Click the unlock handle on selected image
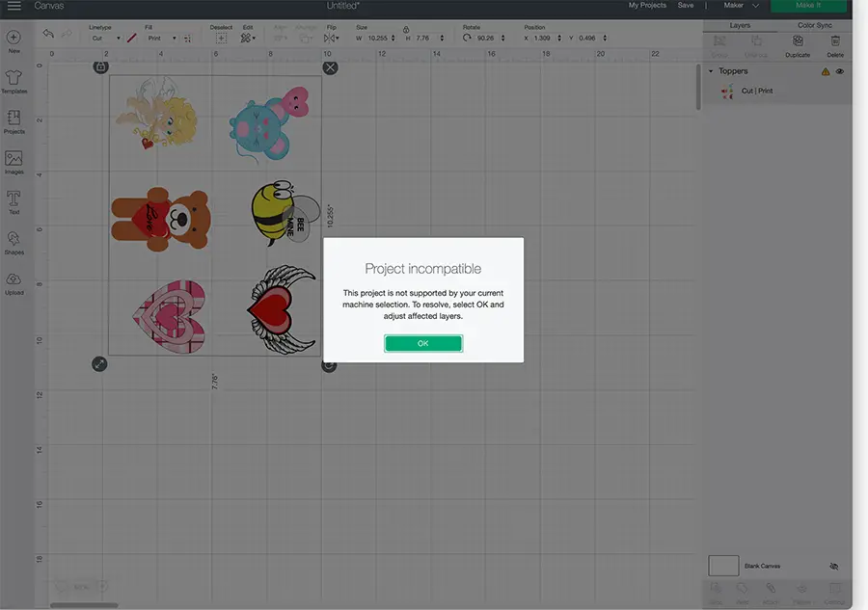868x610 pixels. click(x=100, y=66)
